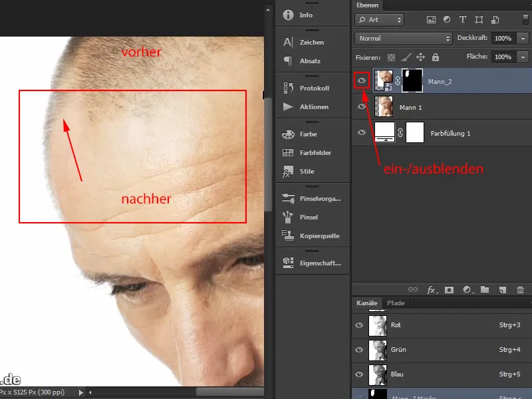Viewport: 532px width, 399px height.
Task: Switch to the Ebenen tab
Action: pos(367,5)
